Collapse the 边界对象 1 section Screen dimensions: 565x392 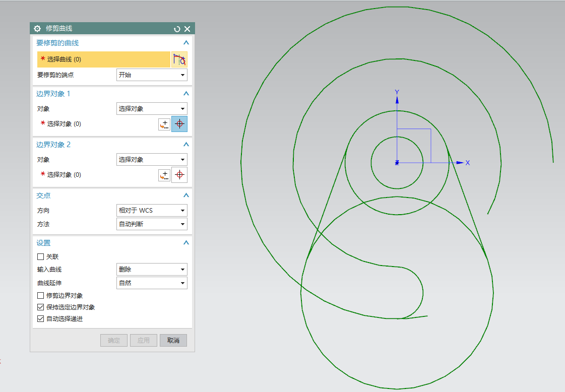pyautogui.click(x=186, y=93)
